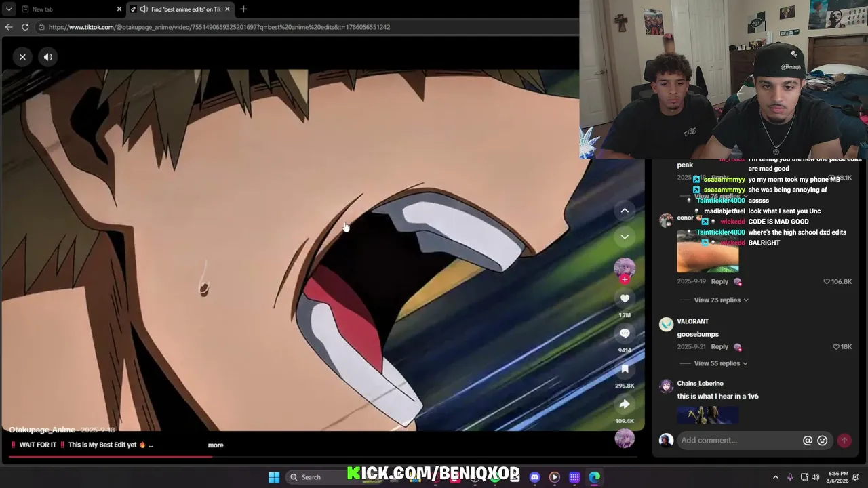
Task: Close the 'New tab' browser tab
Action: click(119, 9)
